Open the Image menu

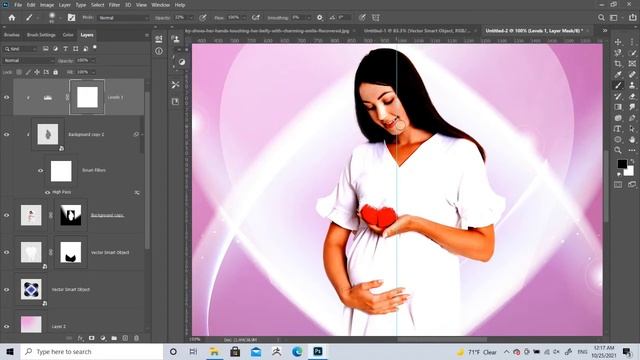pyautogui.click(x=47, y=5)
